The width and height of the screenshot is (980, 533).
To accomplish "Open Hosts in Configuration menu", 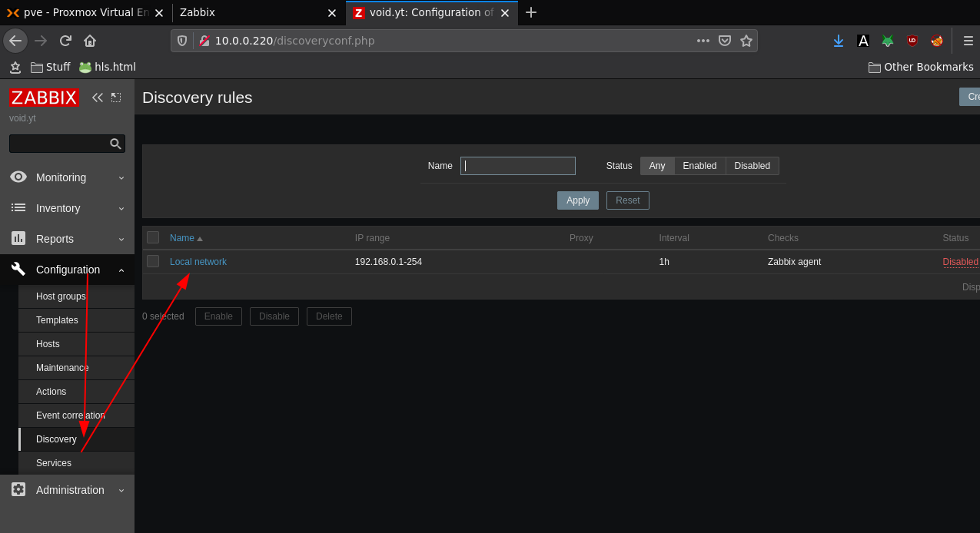I will point(77,344).
